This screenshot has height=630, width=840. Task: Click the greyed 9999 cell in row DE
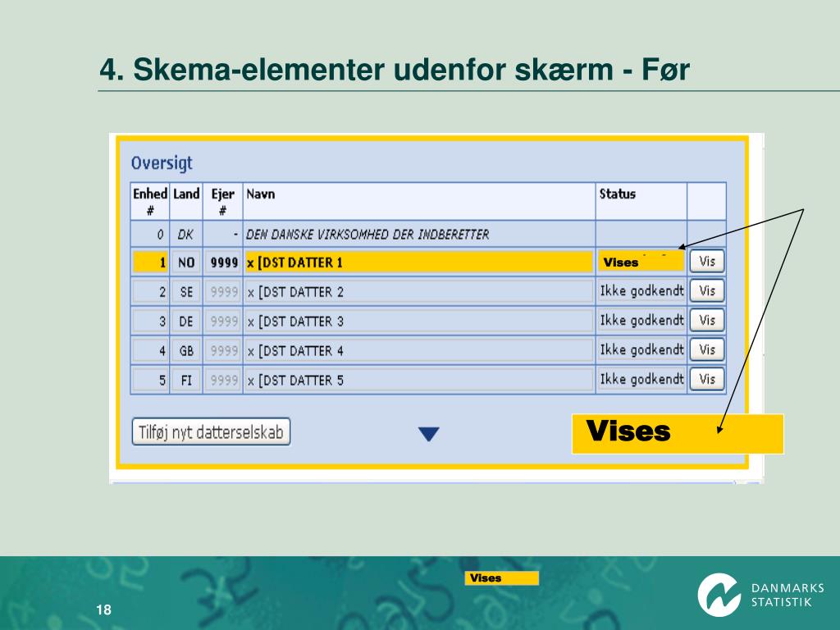tap(223, 321)
